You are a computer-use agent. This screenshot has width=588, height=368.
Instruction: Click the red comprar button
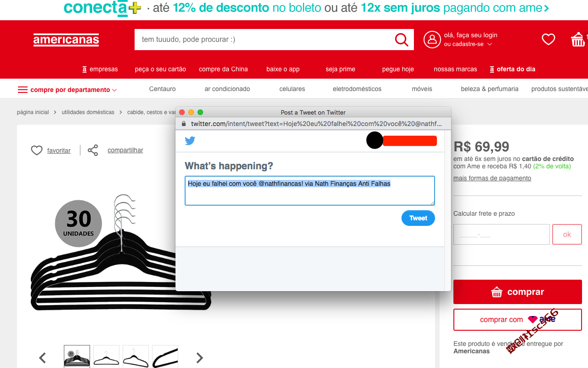coord(518,292)
